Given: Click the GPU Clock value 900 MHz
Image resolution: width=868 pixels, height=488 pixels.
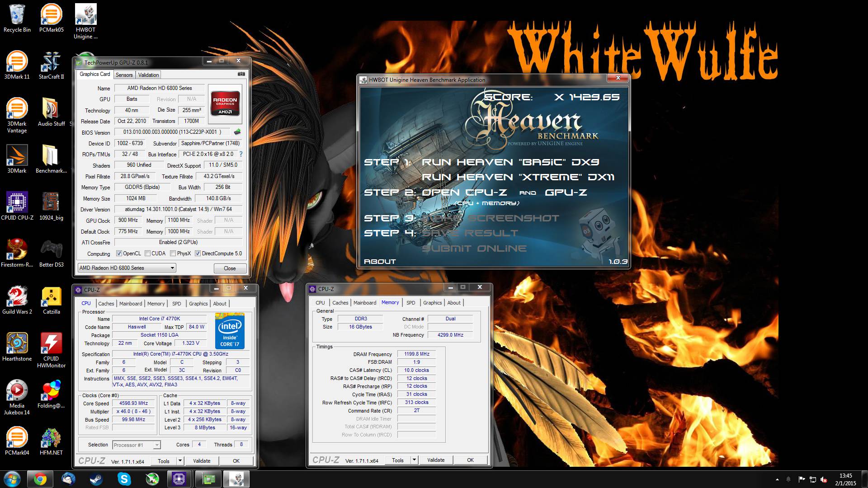Looking at the screenshot, I should (128, 220).
